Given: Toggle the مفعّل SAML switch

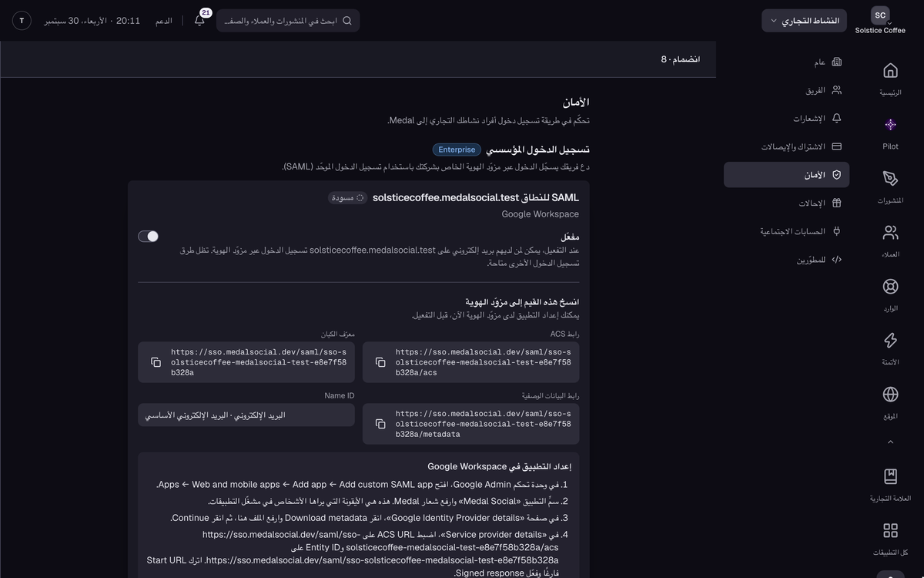Looking at the screenshot, I should [x=148, y=237].
